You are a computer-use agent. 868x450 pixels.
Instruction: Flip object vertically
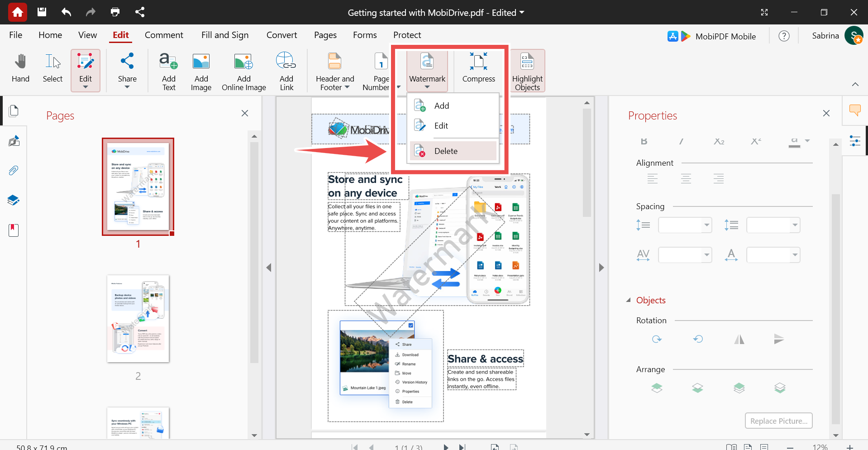click(779, 339)
